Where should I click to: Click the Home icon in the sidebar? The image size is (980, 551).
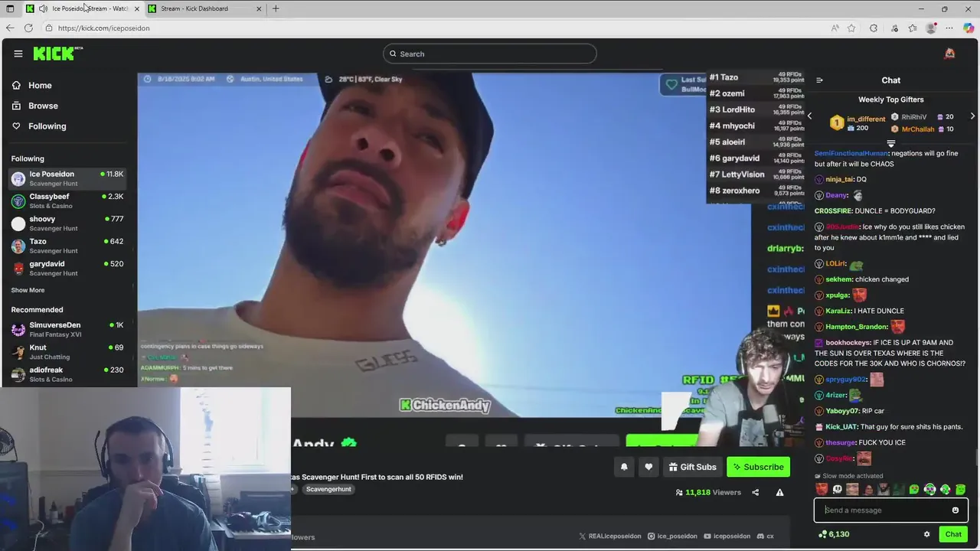coord(16,85)
